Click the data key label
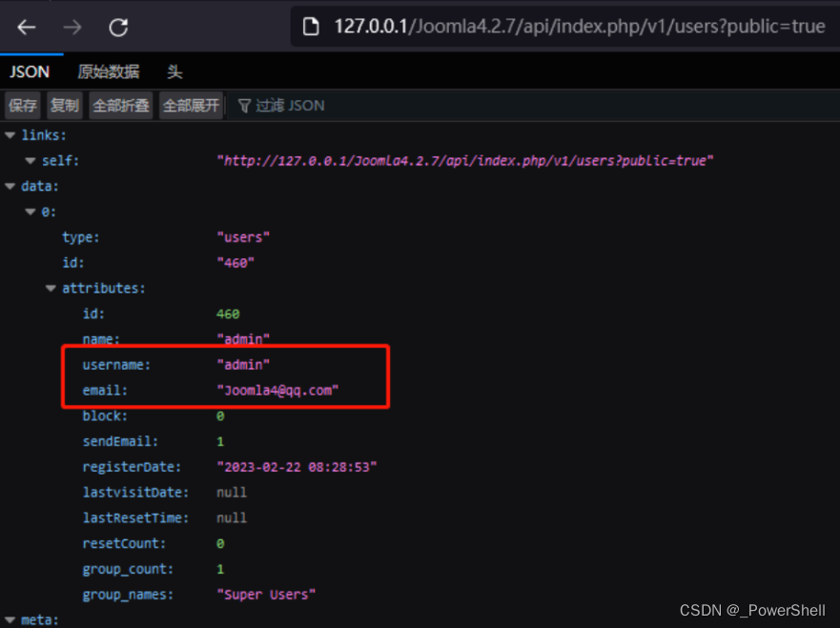The width and height of the screenshot is (840, 628). 40,187
